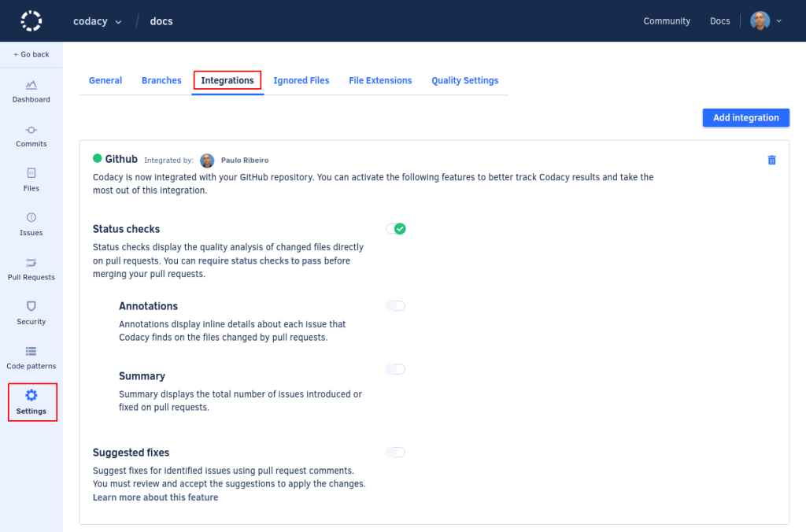Delete the Github integration via trash icon
The height and width of the screenshot is (532, 806).
pos(771,159)
